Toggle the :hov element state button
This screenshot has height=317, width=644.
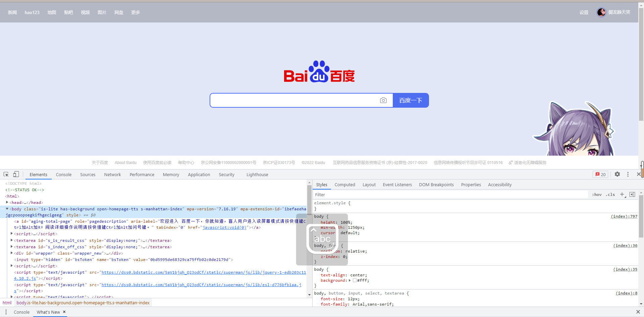(x=597, y=195)
